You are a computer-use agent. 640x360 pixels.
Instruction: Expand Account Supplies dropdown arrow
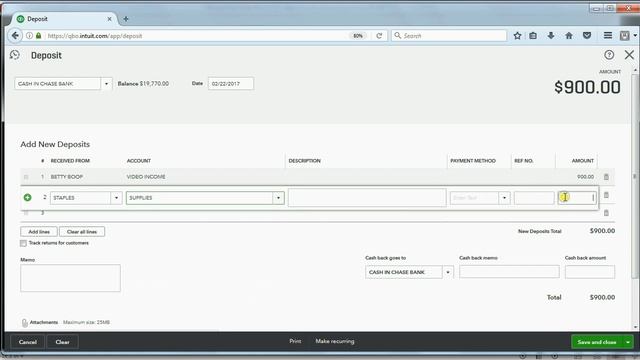click(278, 198)
